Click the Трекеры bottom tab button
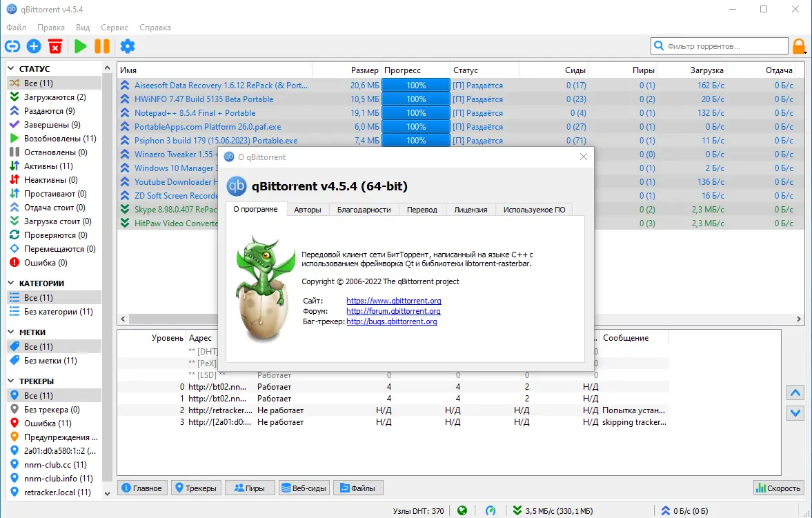Screen dimensions: 812x518 [x=196, y=488]
